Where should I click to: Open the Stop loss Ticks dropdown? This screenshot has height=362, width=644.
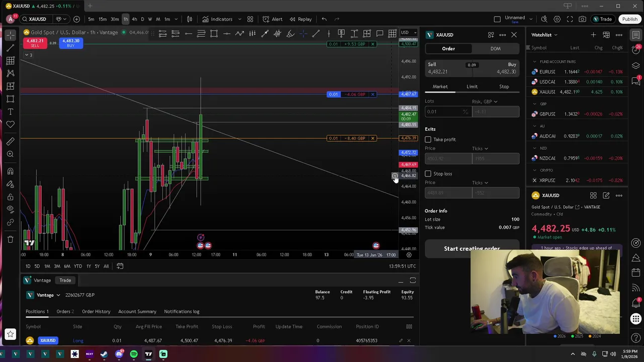480,183
